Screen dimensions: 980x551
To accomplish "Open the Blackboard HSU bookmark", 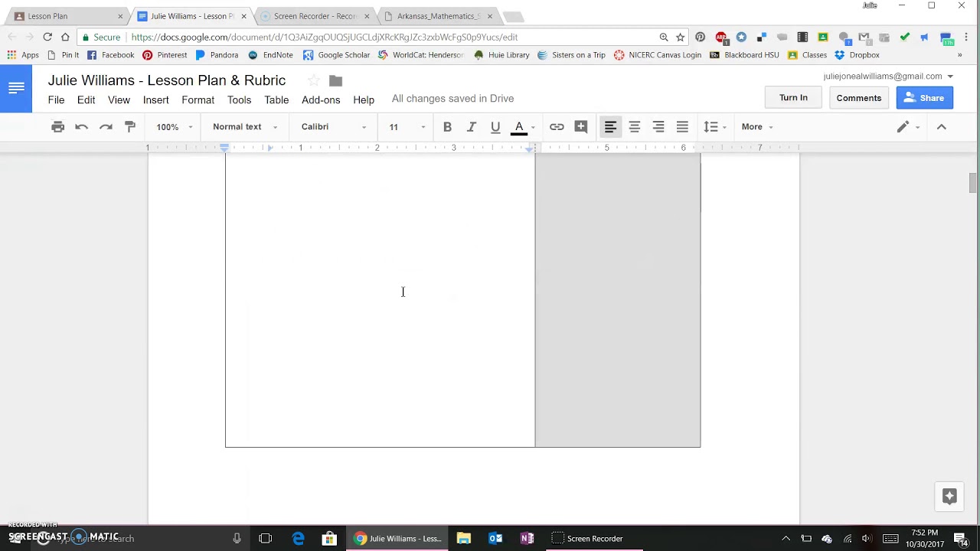I will click(x=744, y=55).
